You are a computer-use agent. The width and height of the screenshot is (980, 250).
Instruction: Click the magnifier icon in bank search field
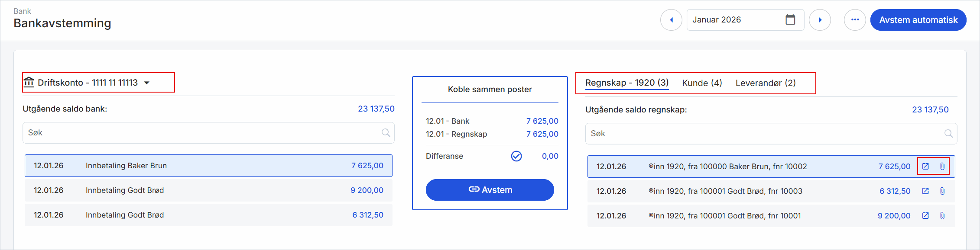[x=386, y=132]
